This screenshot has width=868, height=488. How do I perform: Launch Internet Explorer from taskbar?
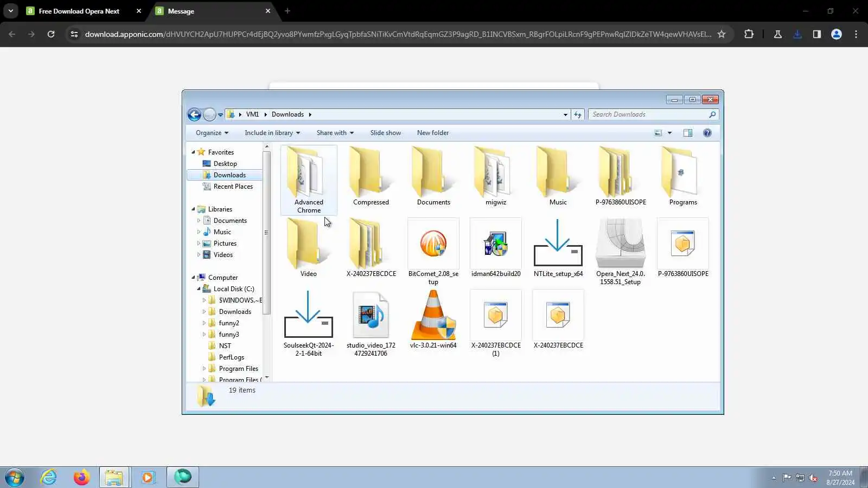[x=49, y=478]
